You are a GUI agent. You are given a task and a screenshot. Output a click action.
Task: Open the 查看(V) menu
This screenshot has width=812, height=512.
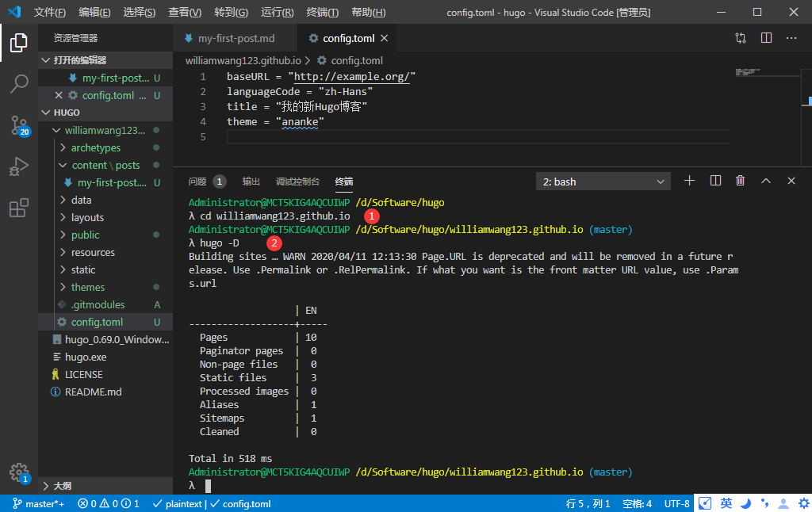tap(185, 12)
